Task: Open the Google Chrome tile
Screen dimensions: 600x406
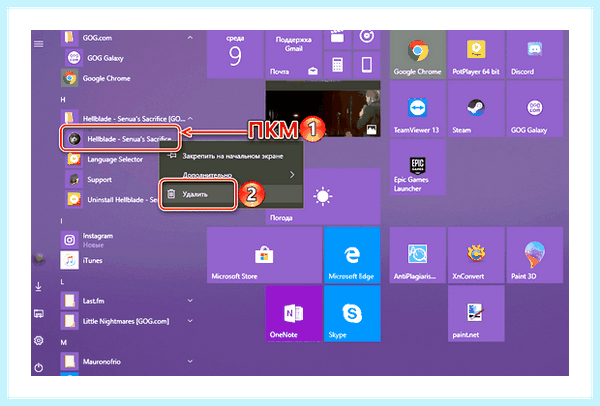Action: pyautogui.click(x=417, y=54)
